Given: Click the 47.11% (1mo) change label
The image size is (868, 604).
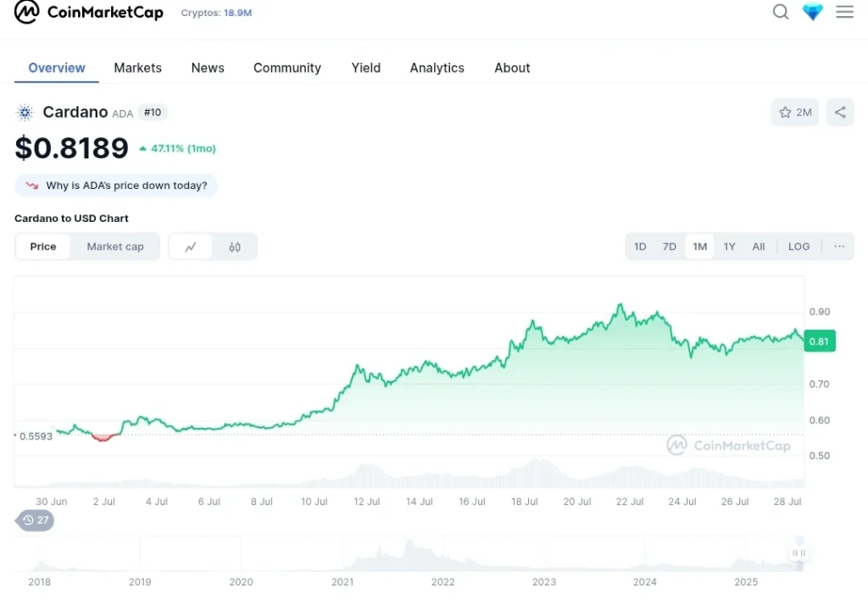Looking at the screenshot, I should click(x=178, y=148).
